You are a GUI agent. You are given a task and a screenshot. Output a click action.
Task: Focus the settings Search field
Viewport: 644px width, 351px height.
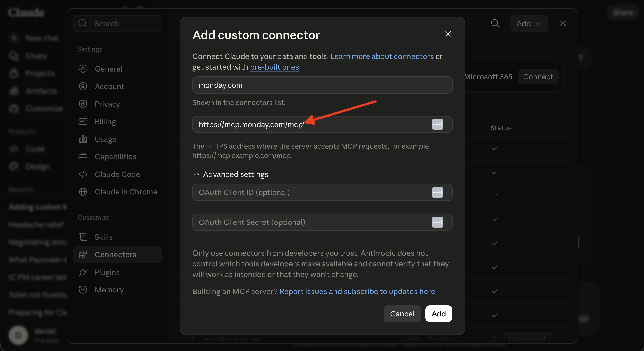coord(118,23)
